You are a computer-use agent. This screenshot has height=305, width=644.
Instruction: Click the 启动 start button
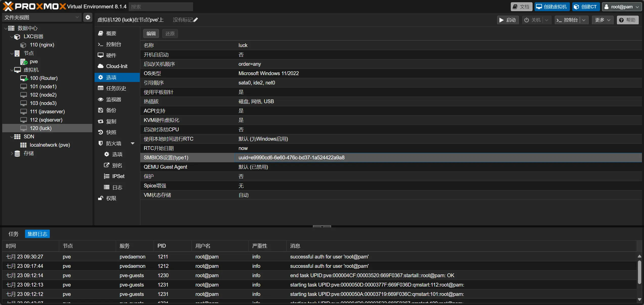click(508, 20)
